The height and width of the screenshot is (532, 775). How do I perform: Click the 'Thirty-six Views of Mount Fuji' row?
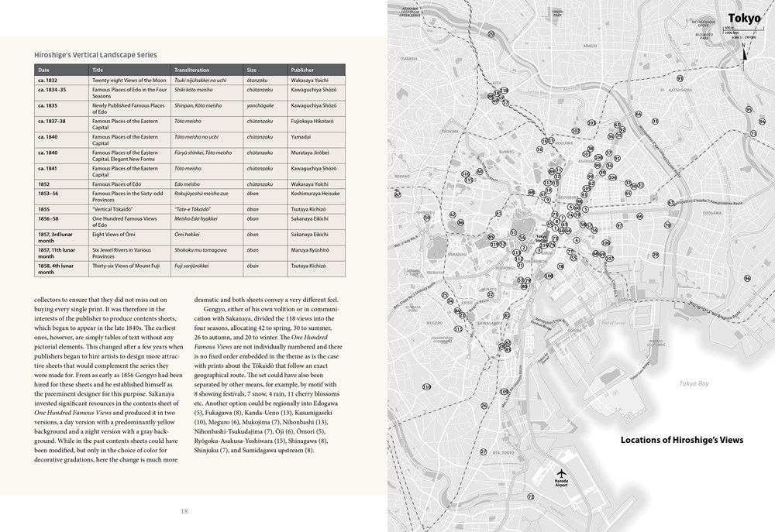coord(190,269)
